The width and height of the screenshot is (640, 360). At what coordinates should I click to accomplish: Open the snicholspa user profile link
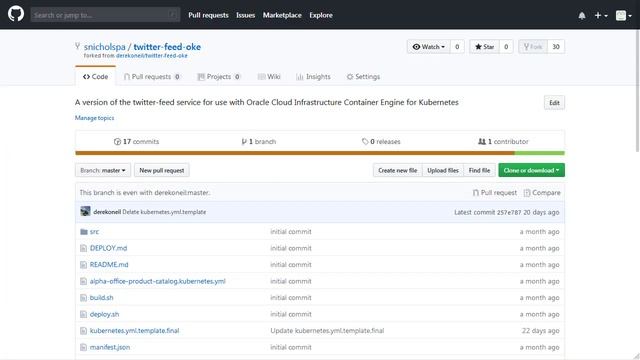(104, 47)
